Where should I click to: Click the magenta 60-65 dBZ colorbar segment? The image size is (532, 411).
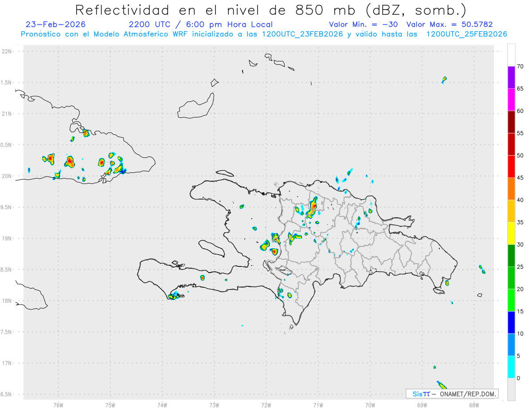(511, 100)
